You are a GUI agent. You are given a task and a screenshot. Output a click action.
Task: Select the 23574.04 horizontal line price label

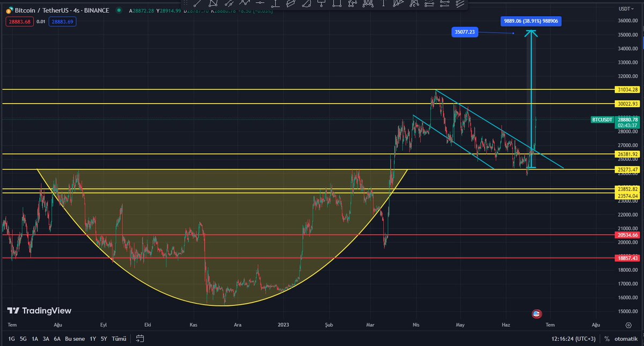point(628,196)
